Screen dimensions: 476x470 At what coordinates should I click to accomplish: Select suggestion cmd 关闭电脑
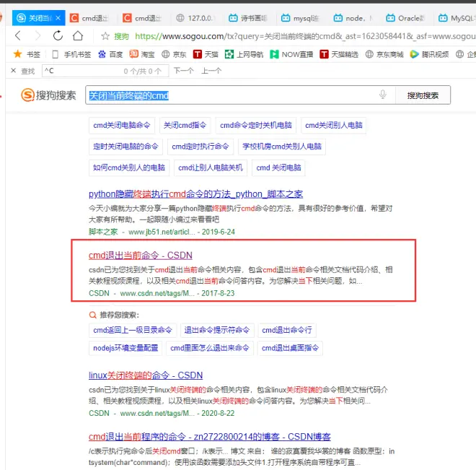click(278, 167)
